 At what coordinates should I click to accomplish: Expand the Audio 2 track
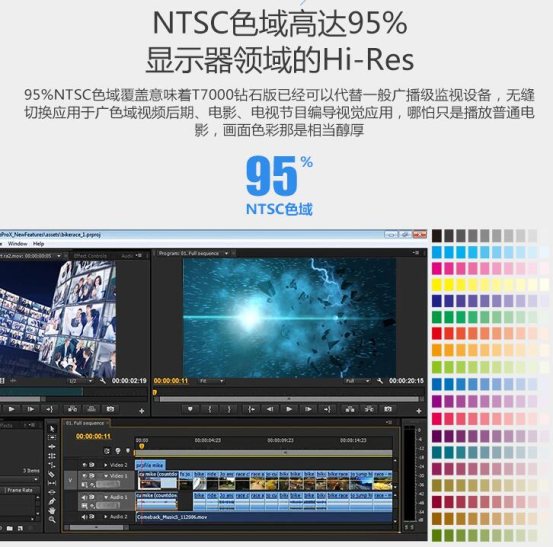coord(105,517)
